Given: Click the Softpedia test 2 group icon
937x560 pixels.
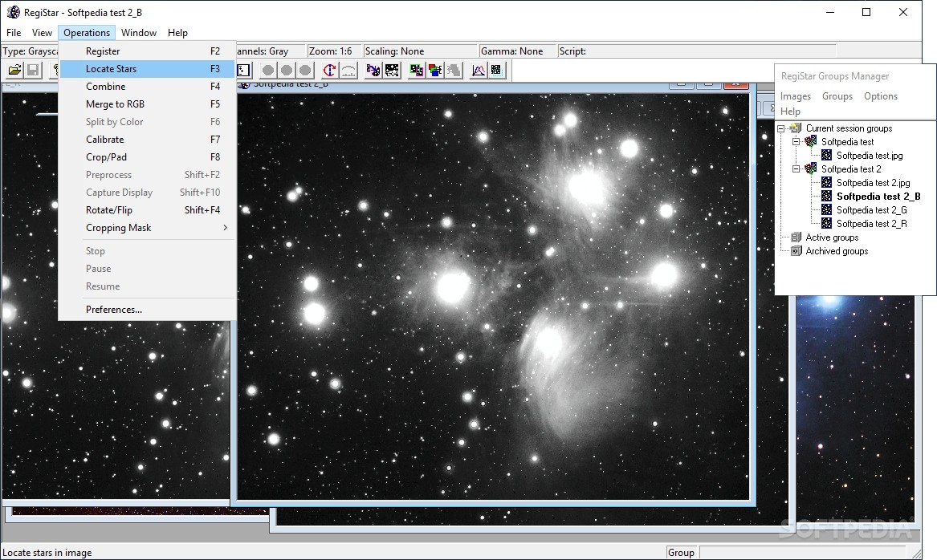Looking at the screenshot, I should point(810,169).
